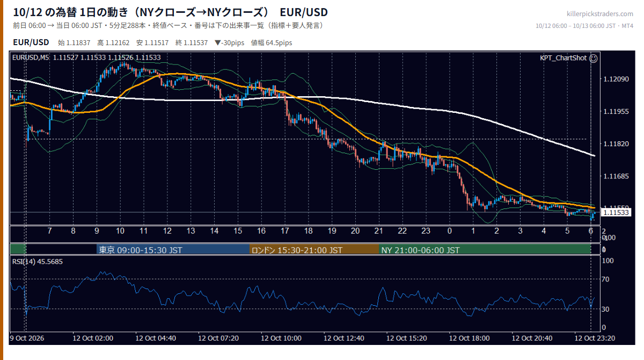The image size is (644, 360).
Task: Click the 1.12090 price axis label
Action: pyautogui.click(x=616, y=80)
